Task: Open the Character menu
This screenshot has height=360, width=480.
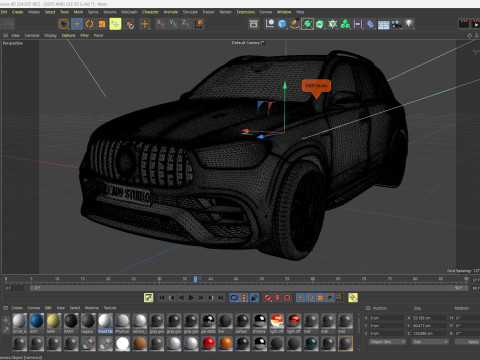Action: pyautogui.click(x=150, y=12)
